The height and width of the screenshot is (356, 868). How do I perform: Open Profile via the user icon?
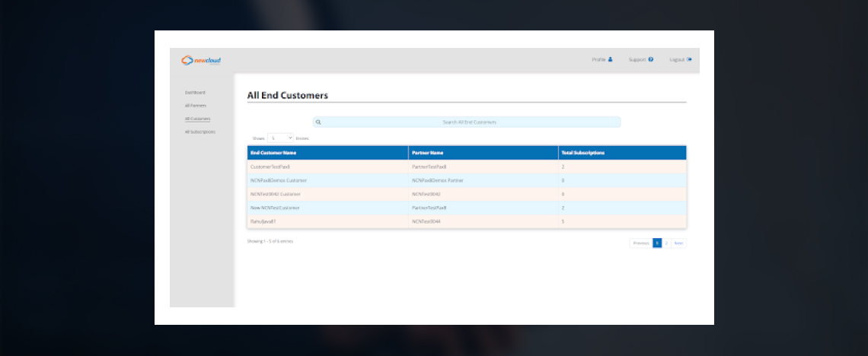coord(610,59)
